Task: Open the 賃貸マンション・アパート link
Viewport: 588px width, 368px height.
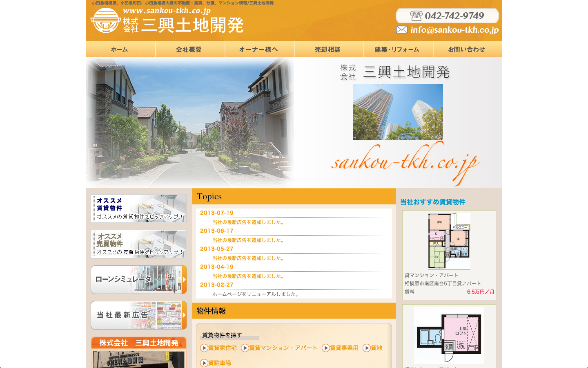Action: point(283,348)
